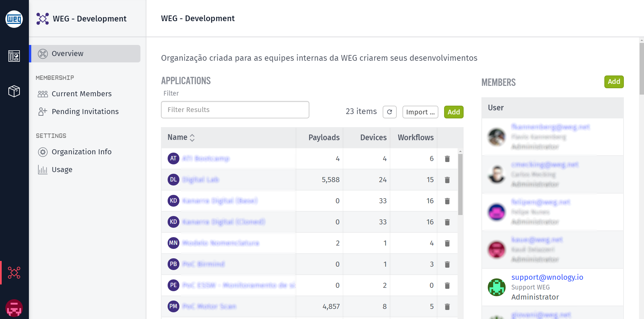Delete the MN application row
644x319 pixels.
(x=447, y=243)
